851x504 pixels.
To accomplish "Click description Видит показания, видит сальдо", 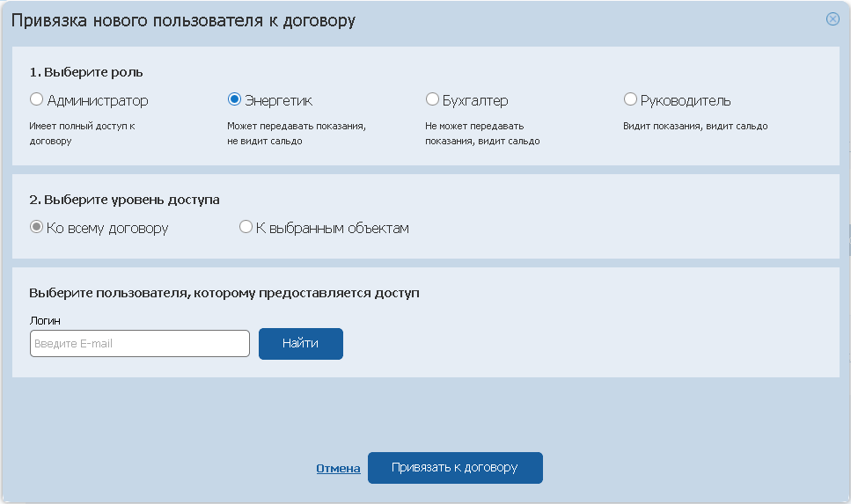I will tap(695, 126).
